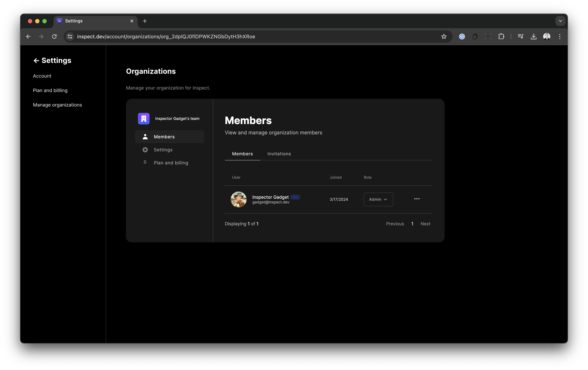The image size is (588, 370).
Task: Switch to the Invitations tab
Action: [279, 154]
